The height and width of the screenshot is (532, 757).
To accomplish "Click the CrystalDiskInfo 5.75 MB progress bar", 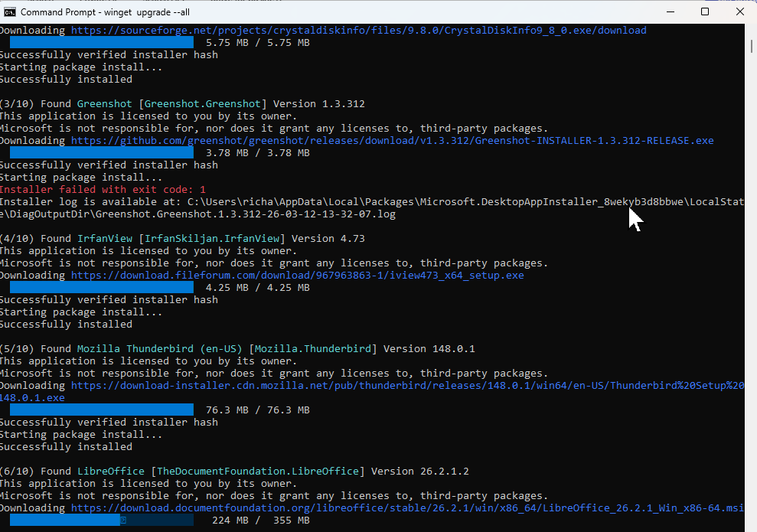I will [x=102, y=43].
